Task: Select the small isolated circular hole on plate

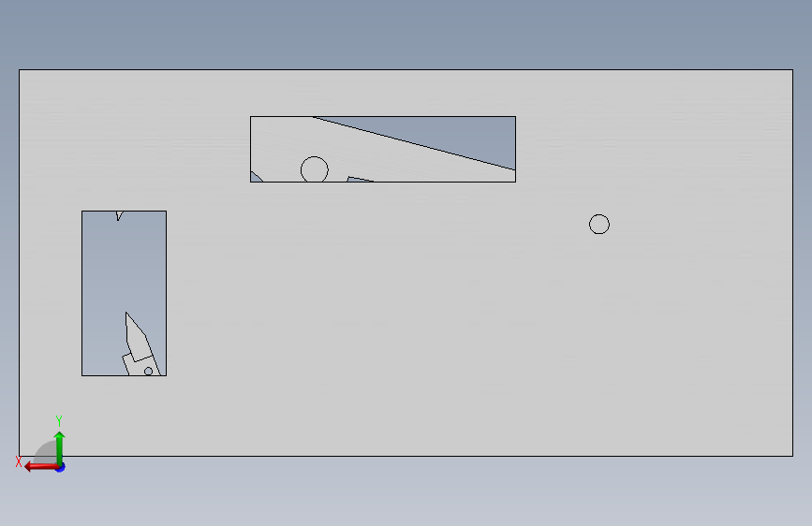Action: (x=599, y=225)
